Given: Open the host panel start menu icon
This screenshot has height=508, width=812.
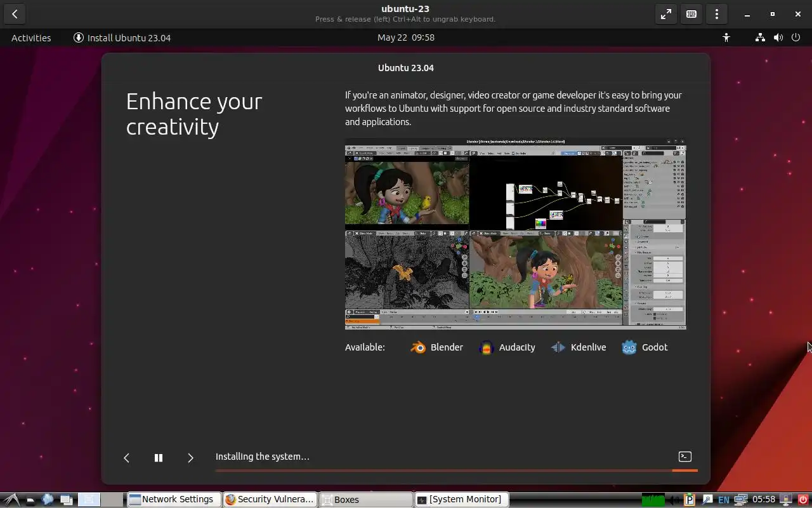Looking at the screenshot, I should pos(12,500).
